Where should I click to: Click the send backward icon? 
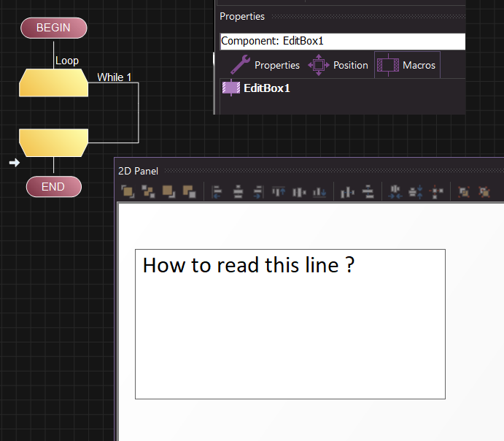[x=190, y=192]
